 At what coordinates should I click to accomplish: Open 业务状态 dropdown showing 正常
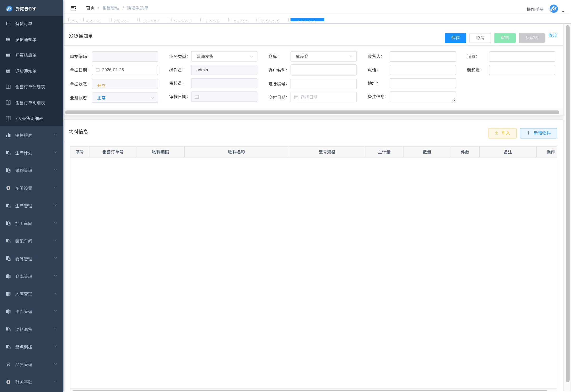[x=125, y=98]
